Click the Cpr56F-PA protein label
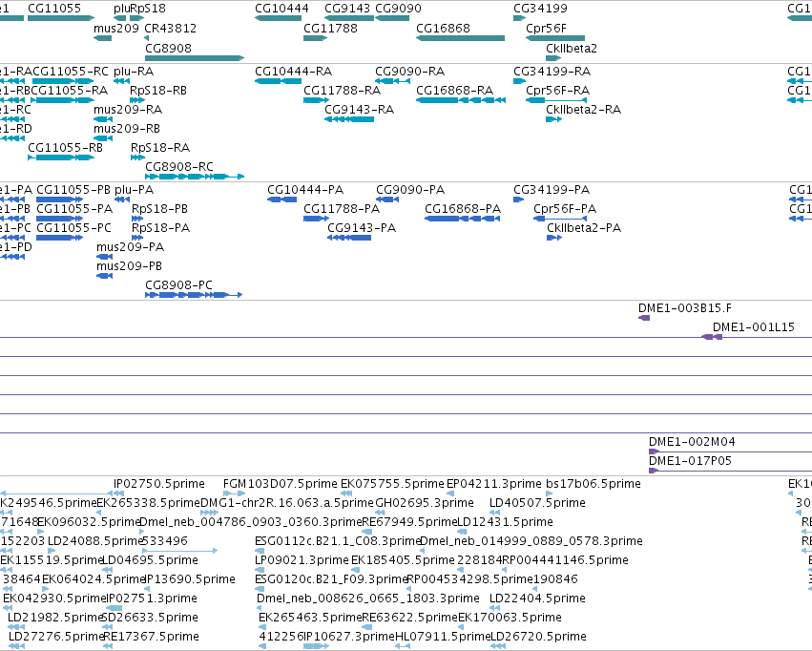Viewport: 812px width, 651px height. [565, 209]
